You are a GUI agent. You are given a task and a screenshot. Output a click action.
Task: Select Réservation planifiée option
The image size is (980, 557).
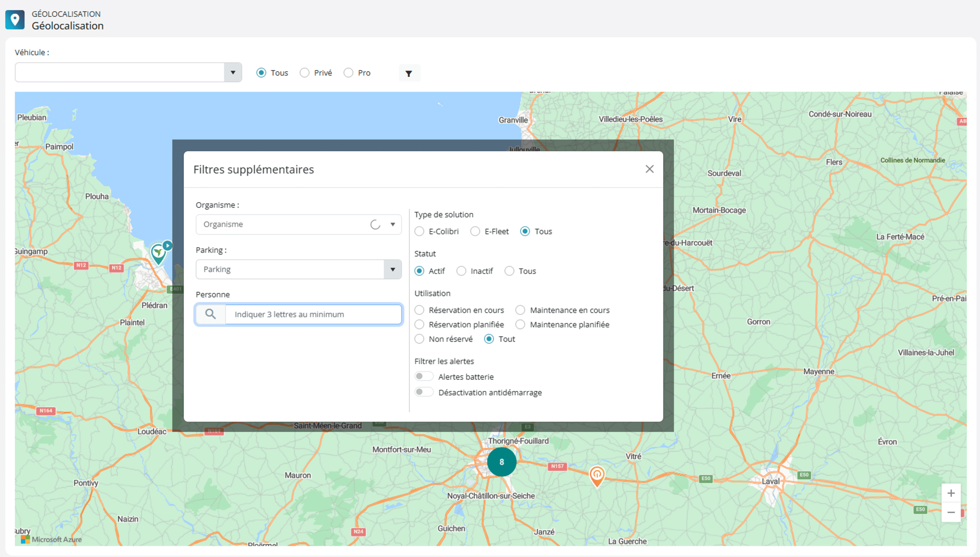click(x=419, y=325)
